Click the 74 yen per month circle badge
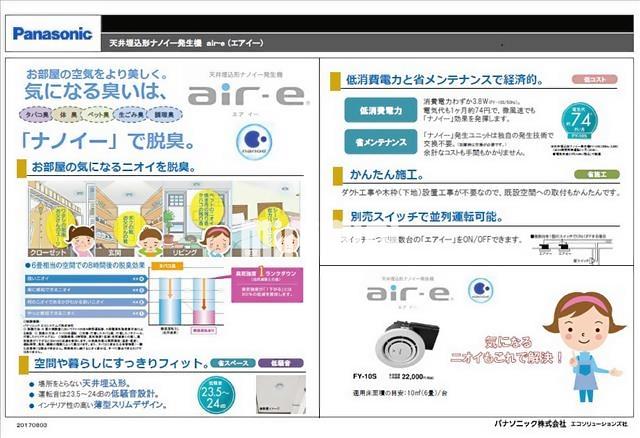This screenshot has width=640, height=438. click(x=579, y=120)
